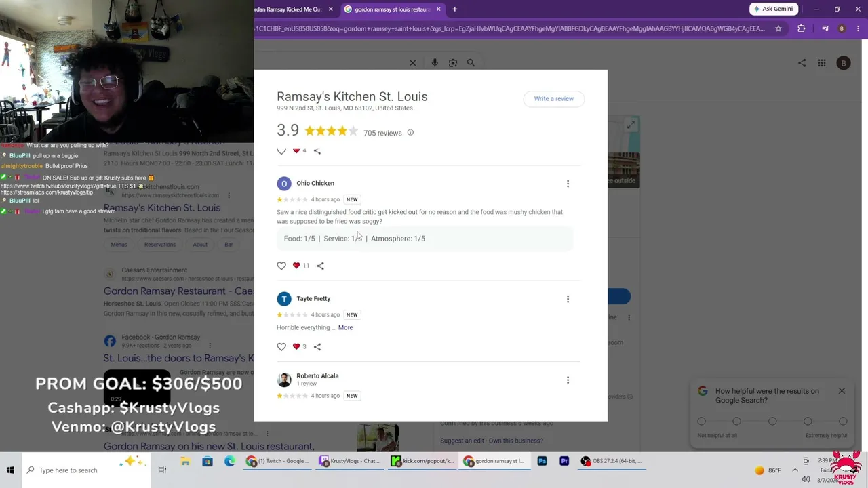The image size is (868, 488).
Task: Open the Google account avatar in page header
Action: pos(844,63)
